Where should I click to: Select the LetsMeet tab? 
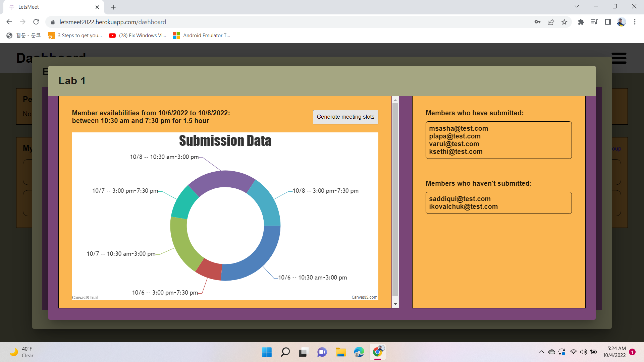point(50,7)
